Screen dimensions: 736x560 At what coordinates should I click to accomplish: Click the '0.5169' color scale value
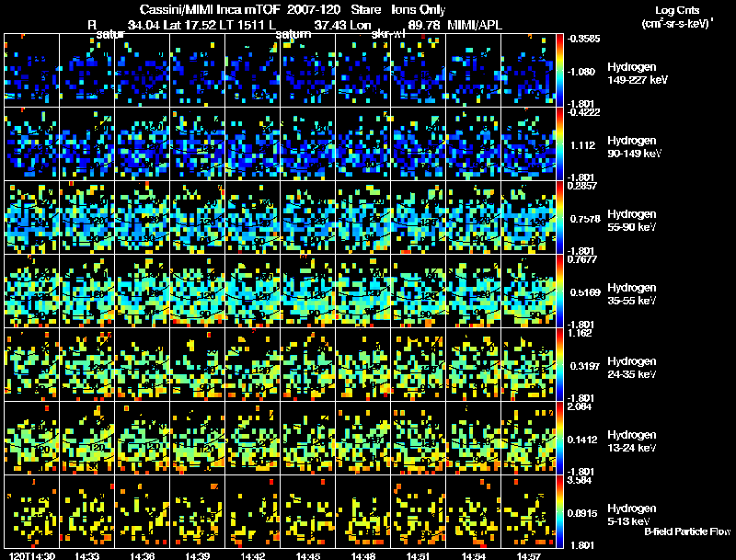click(x=585, y=292)
